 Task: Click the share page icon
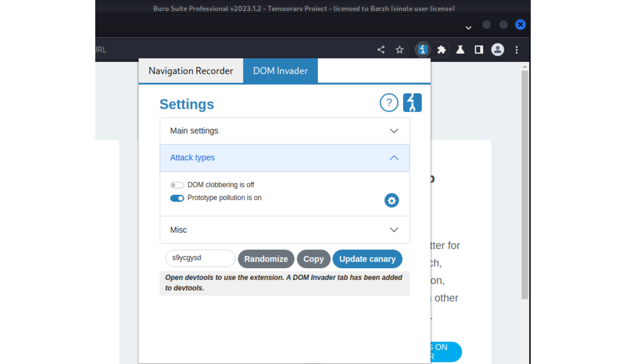(x=381, y=50)
